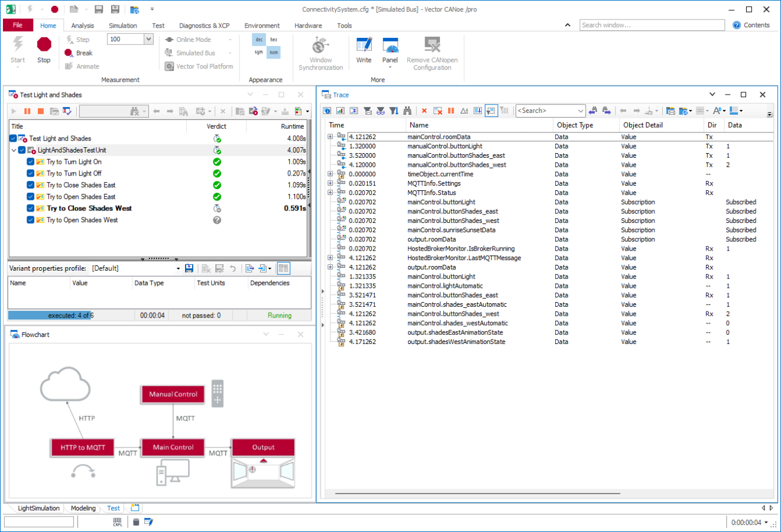Screen dimensions: 781x532
Task: Select the hex display mode button
Action: coord(274,40)
